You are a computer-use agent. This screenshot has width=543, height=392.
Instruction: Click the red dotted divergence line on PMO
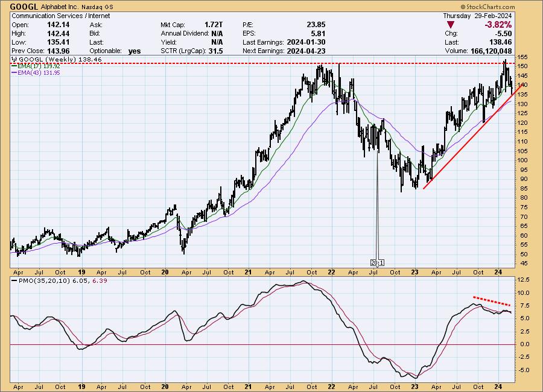[493, 300]
